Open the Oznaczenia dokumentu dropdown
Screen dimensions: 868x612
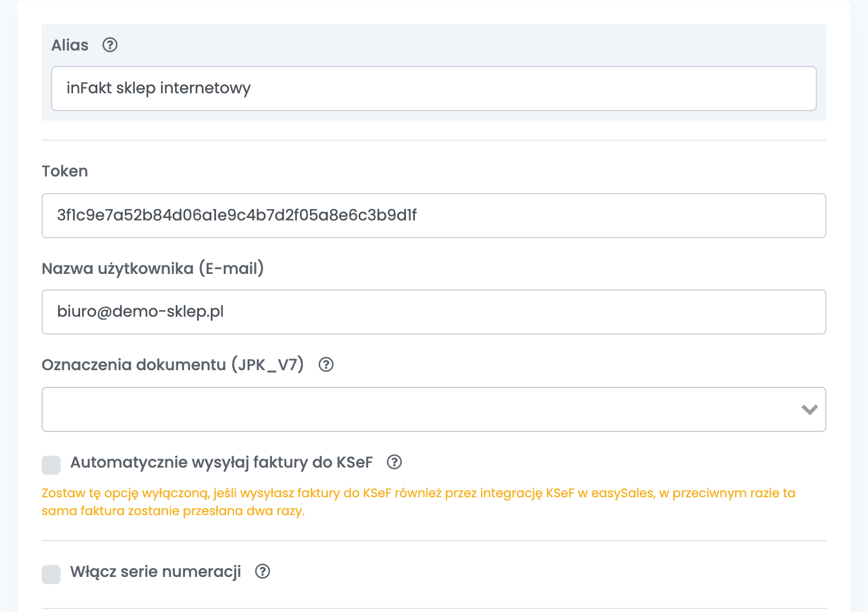[434, 409]
